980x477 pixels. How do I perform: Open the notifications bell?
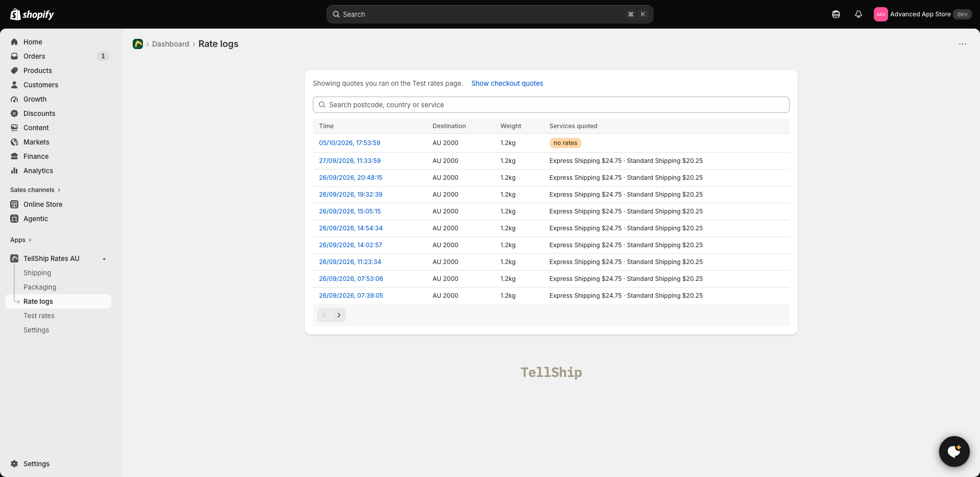pyautogui.click(x=859, y=14)
